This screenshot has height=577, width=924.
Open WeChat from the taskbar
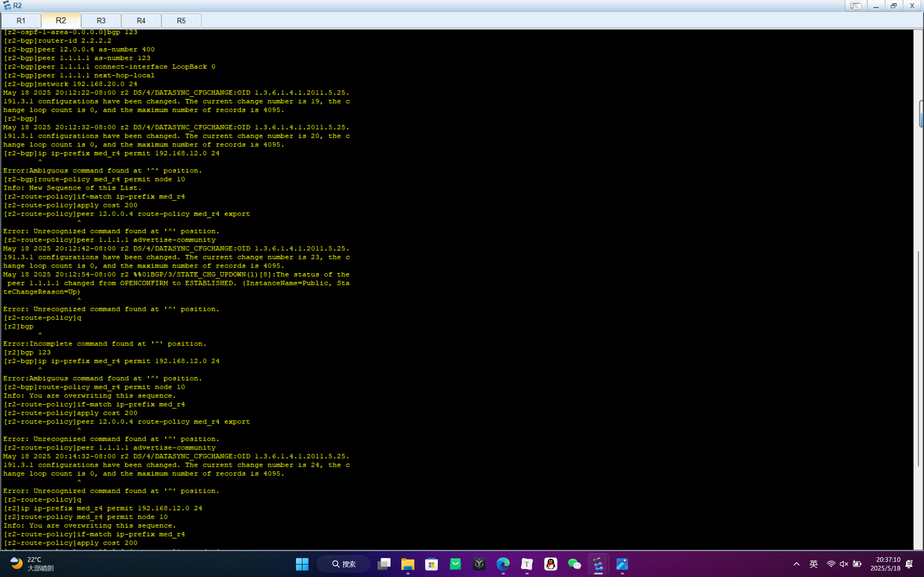click(574, 564)
